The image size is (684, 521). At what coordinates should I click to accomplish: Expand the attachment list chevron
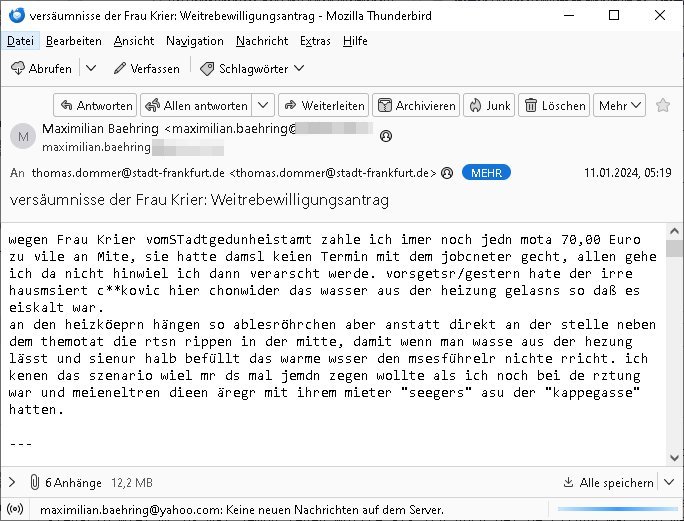12,483
